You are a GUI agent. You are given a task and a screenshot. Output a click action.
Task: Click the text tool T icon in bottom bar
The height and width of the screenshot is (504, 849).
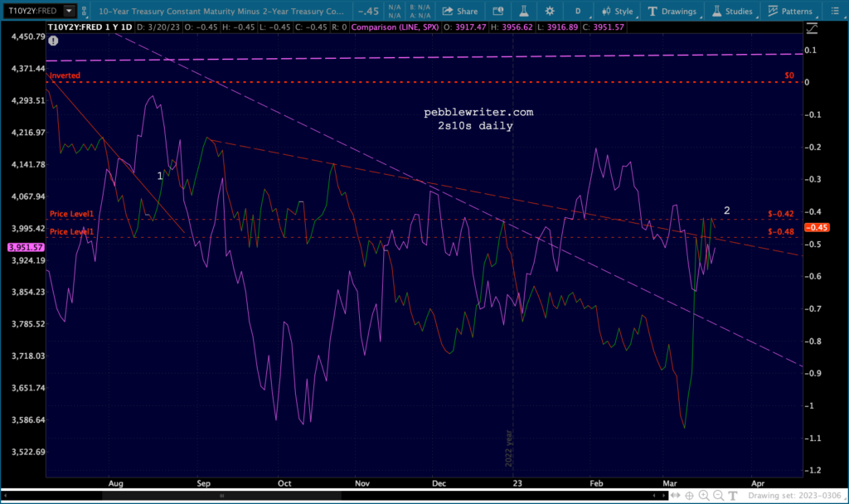[x=733, y=496]
